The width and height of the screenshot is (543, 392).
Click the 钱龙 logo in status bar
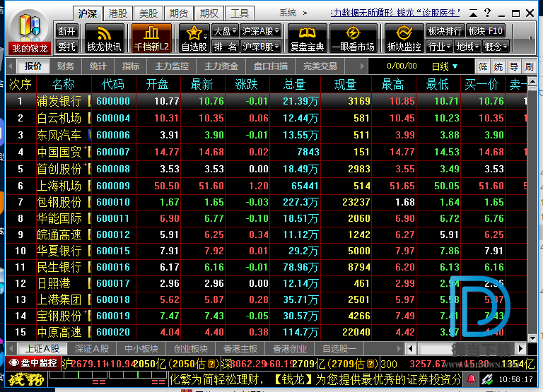click(26, 379)
